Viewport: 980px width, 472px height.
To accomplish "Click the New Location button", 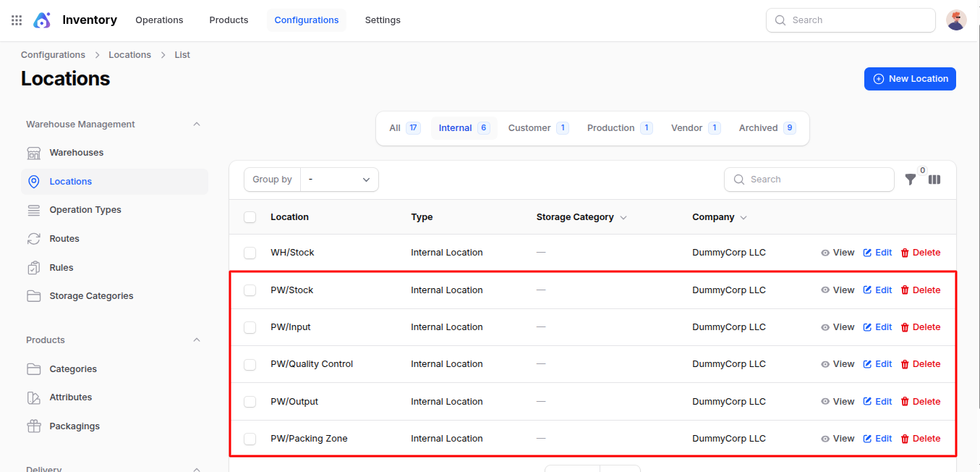I will click(910, 79).
